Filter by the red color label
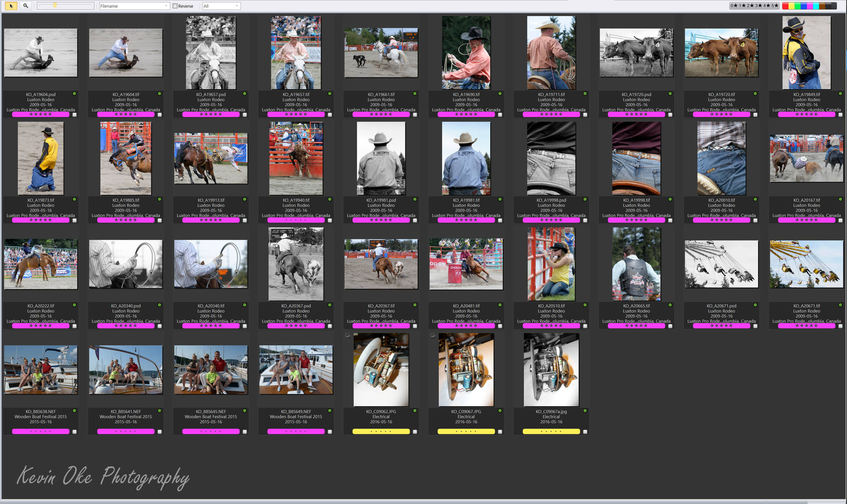 pyautogui.click(x=785, y=6)
